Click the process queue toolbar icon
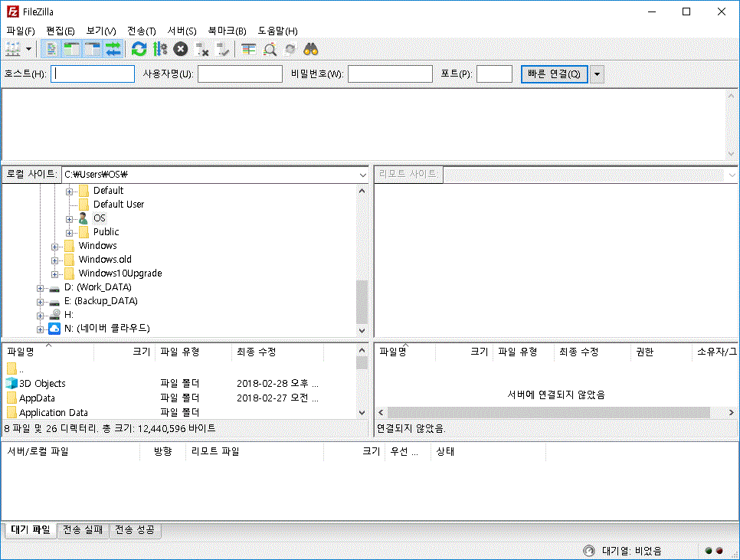This screenshot has width=740, height=560. 160,49
